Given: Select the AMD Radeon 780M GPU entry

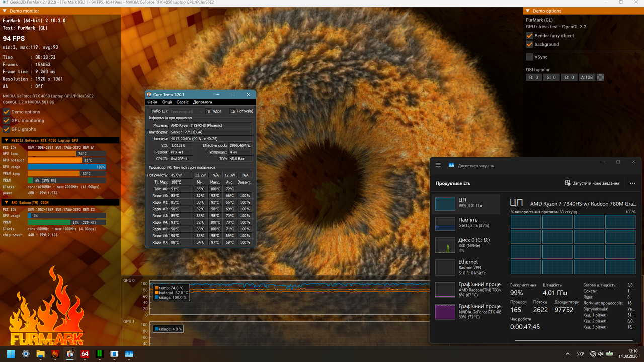Looking at the screenshot, I should (467, 289).
